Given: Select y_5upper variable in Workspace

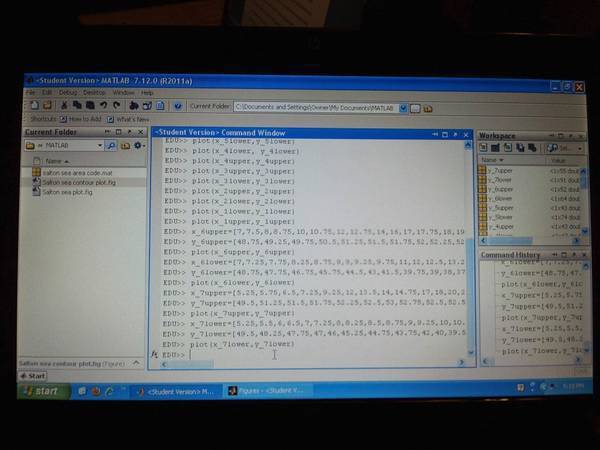Looking at the screenshot, I should coord(500,208).
